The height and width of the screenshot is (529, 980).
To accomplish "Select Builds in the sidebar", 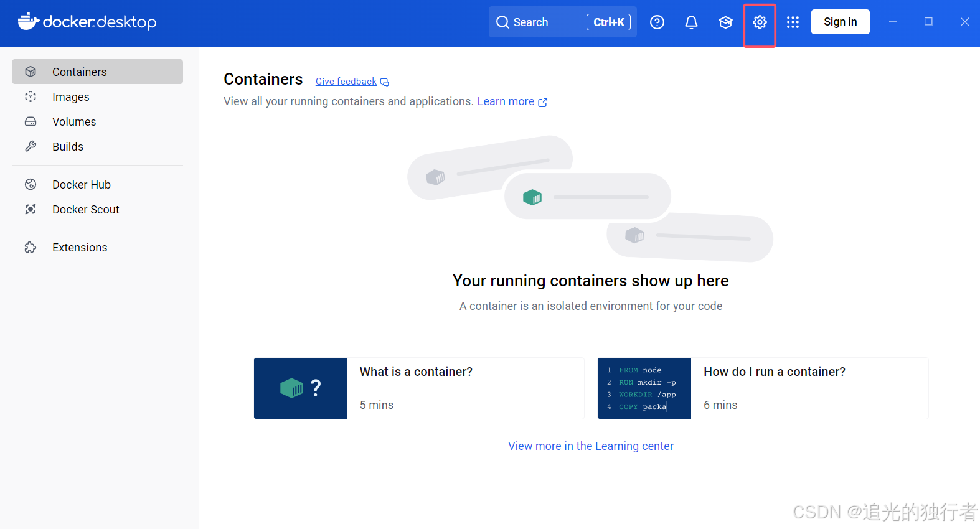I will click(x=97, y=146).
